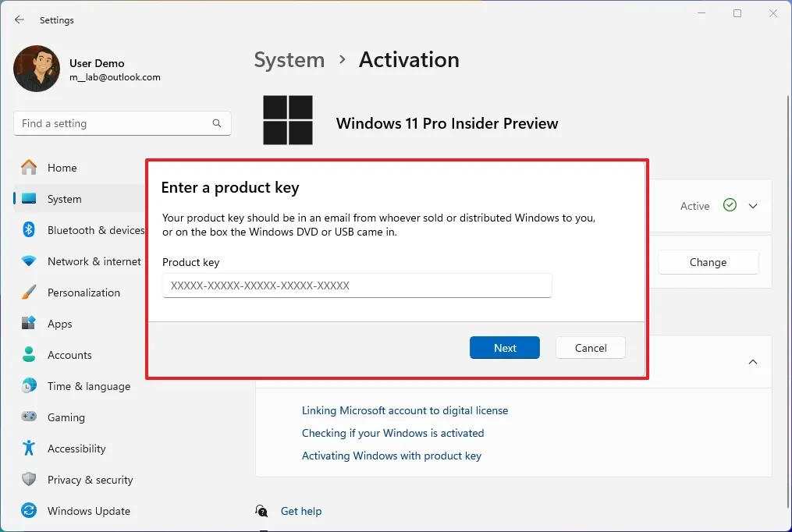This screenshot has height=532, width=792.
Task: Open the Gaming controller icon
Action: pos(29,417)
